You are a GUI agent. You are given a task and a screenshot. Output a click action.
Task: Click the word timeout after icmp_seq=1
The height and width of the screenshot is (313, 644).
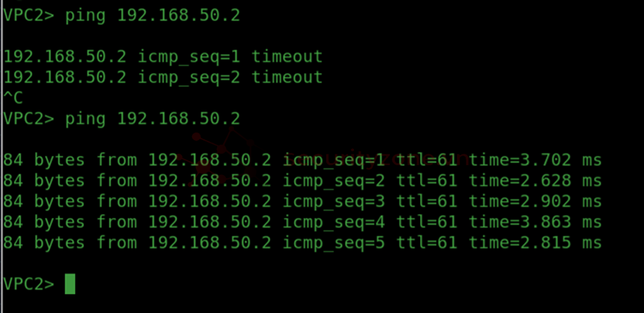pyautogui.click(x=287, y=56)
